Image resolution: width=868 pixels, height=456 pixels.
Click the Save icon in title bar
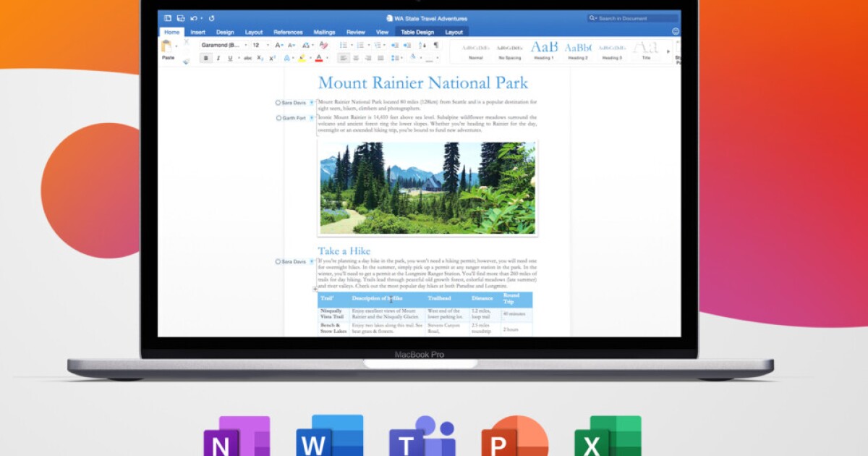[x=181, y=18]
